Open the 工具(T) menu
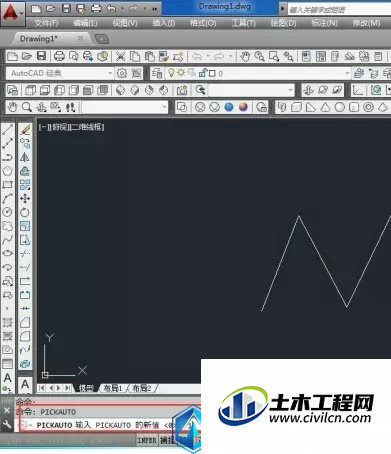391x454 pixels. (243, 23)
